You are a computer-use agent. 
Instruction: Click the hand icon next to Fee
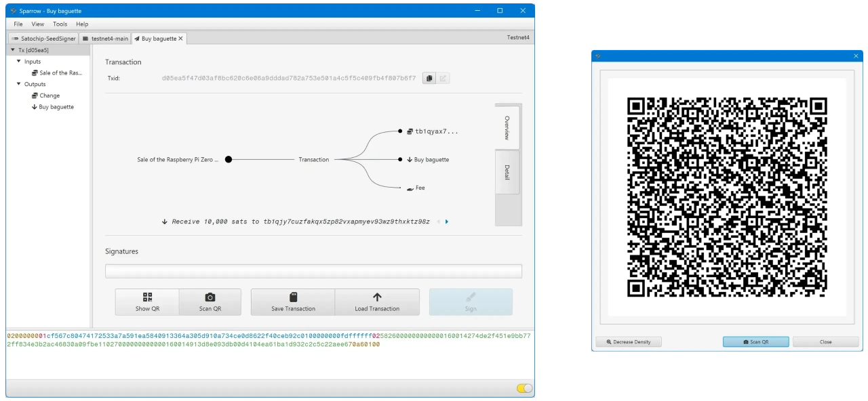pyautogui.click(x=410, y=188)
